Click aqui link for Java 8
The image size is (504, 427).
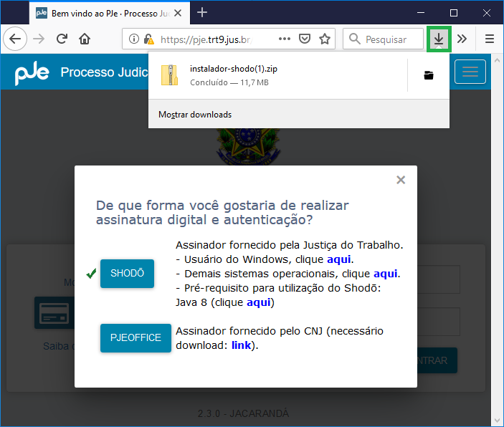(258, 302)
